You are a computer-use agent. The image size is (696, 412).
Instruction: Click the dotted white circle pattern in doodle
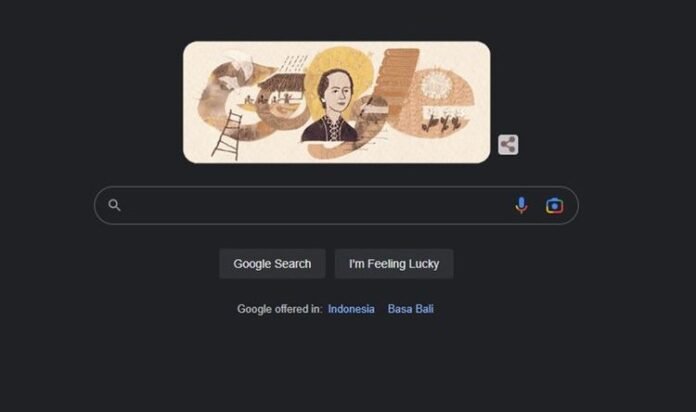(435, 84)
